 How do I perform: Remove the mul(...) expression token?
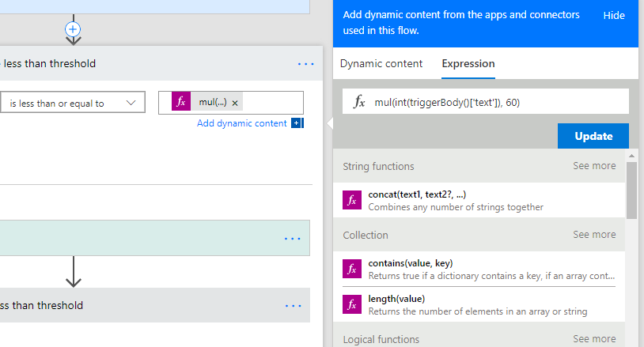pos(235,103)
